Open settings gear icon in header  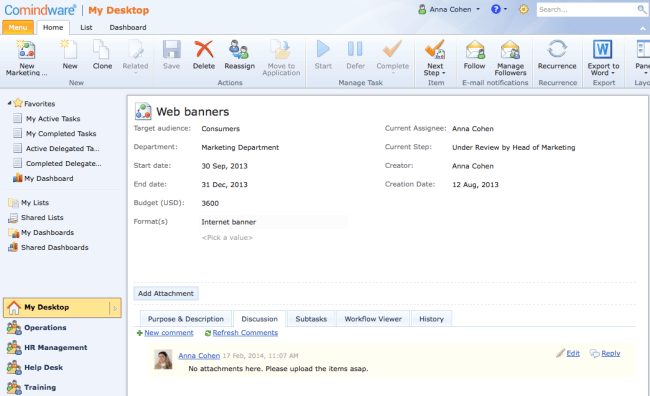[524, 9]
